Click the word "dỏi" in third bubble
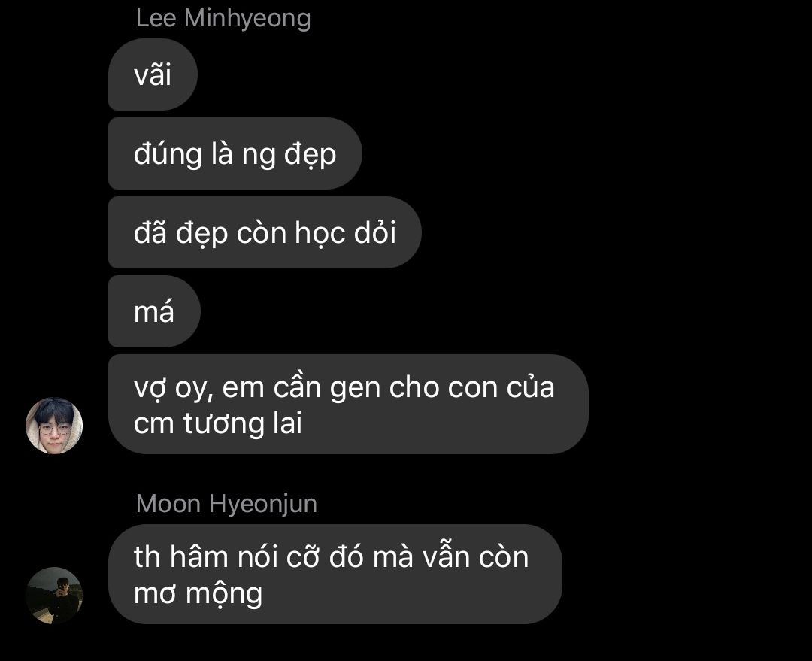Viewport: 812px width, 661px height. pos(375,232)
